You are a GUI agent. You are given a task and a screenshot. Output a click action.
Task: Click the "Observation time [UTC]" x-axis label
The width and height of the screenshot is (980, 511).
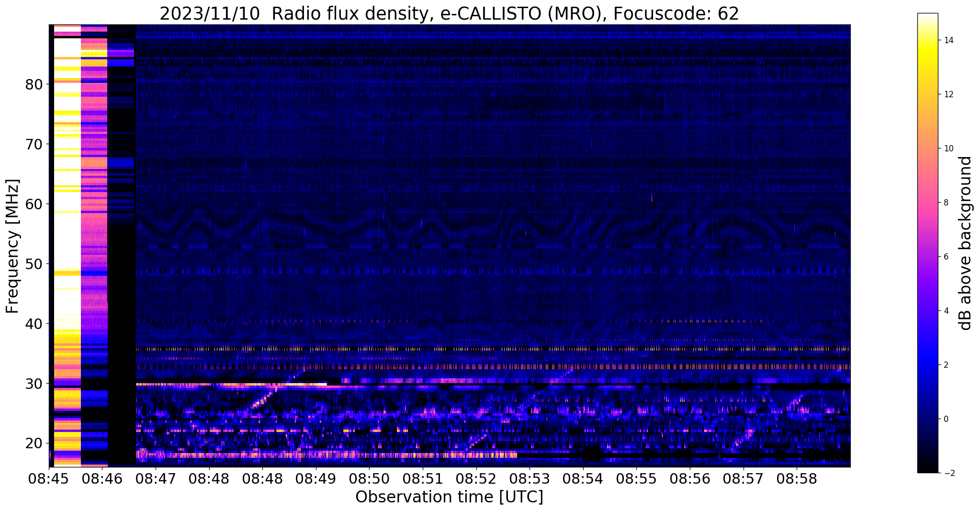[449, 497]
